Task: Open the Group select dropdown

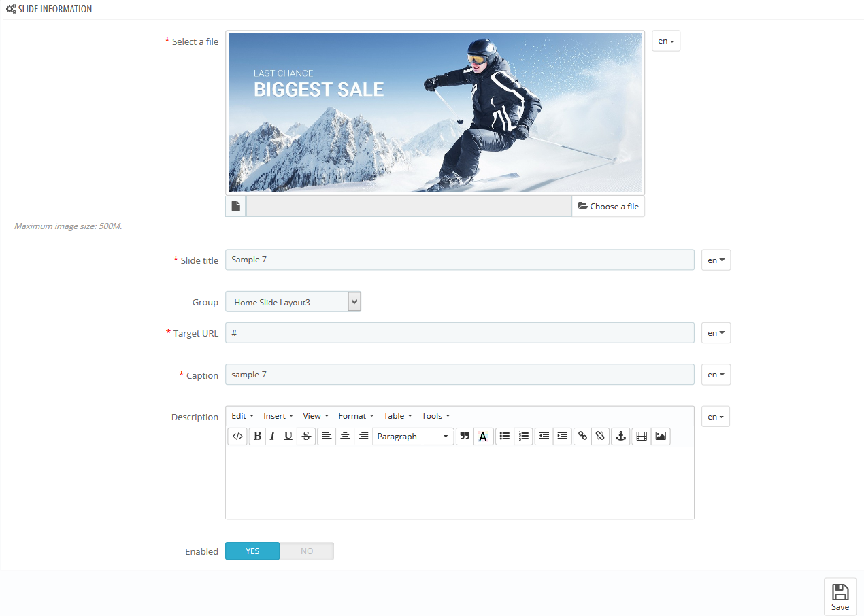Action: point(293,302)
